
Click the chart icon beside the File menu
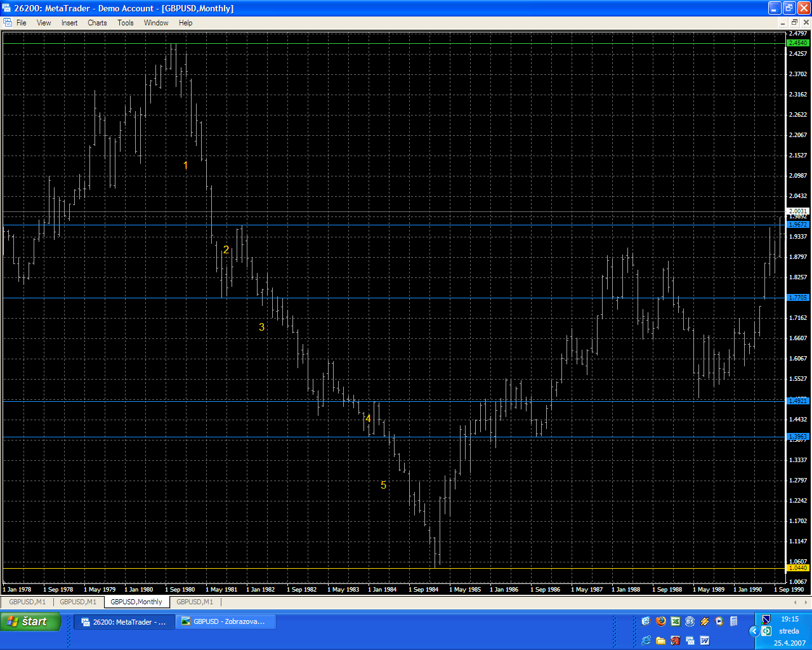(x=8, y=23)
